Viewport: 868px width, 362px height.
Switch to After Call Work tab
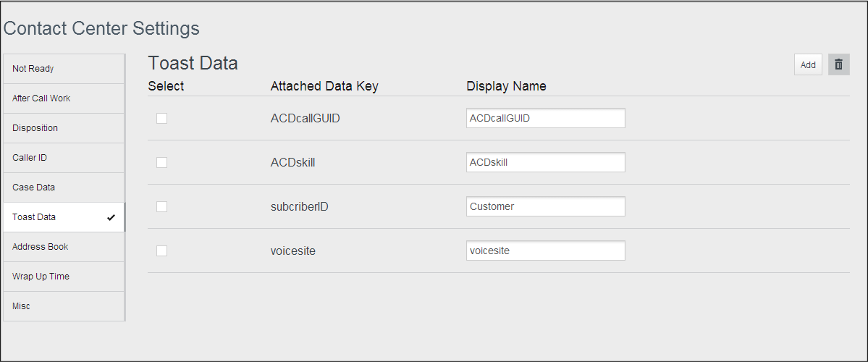(64, 98)
